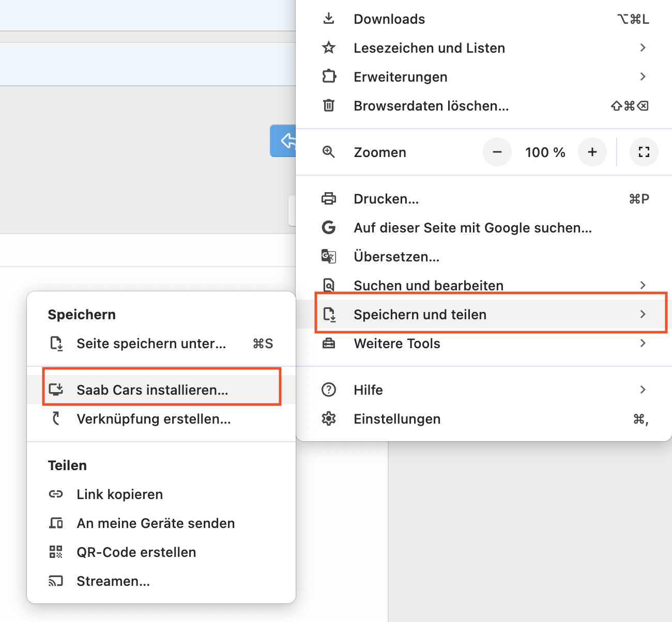This screenshot has width=672, height=622.
Task: Click the Zoomen label
Action: pyautogui.click(x=380, y=152)
